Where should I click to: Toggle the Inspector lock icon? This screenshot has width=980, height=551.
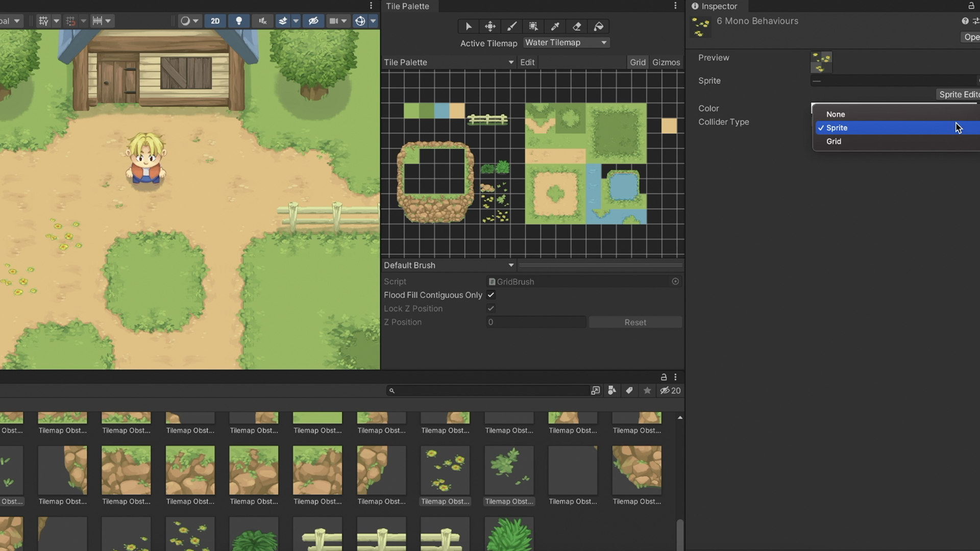click(x=971, y=6)
